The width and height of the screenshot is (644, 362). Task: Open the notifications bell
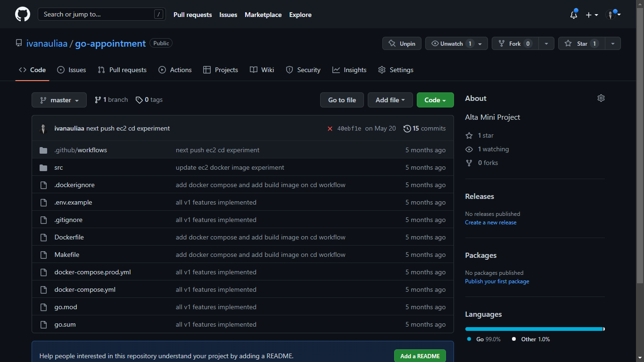574,15
